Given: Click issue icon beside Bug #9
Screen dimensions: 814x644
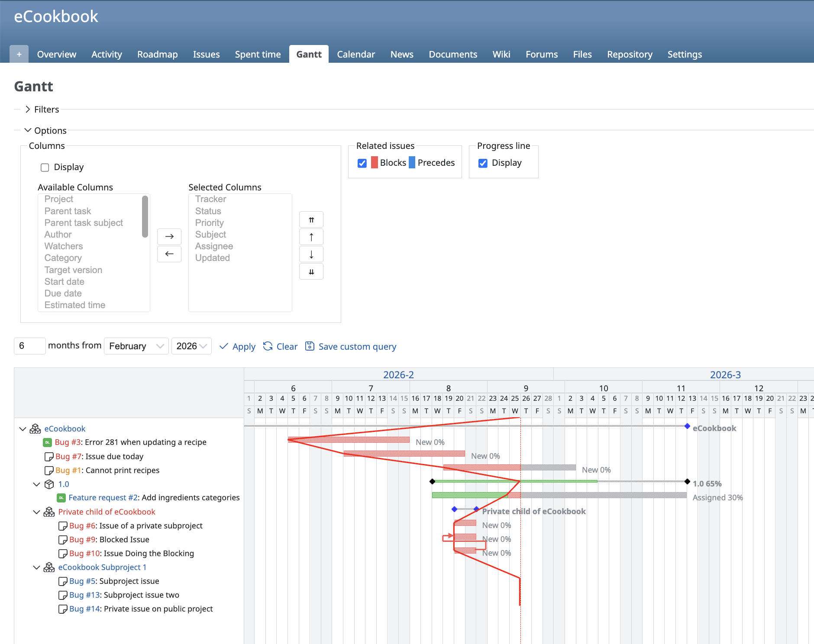Looking at the screenshot, I should 63,540.
